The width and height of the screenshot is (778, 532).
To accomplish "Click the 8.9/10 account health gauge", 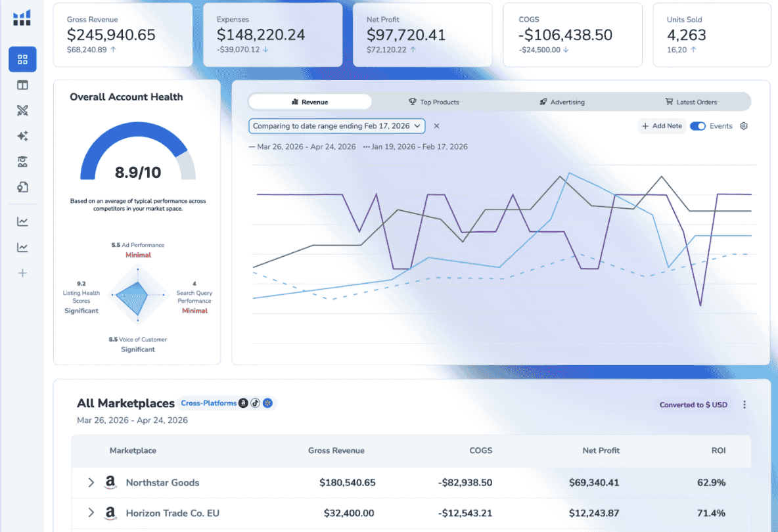I will 138,151.
